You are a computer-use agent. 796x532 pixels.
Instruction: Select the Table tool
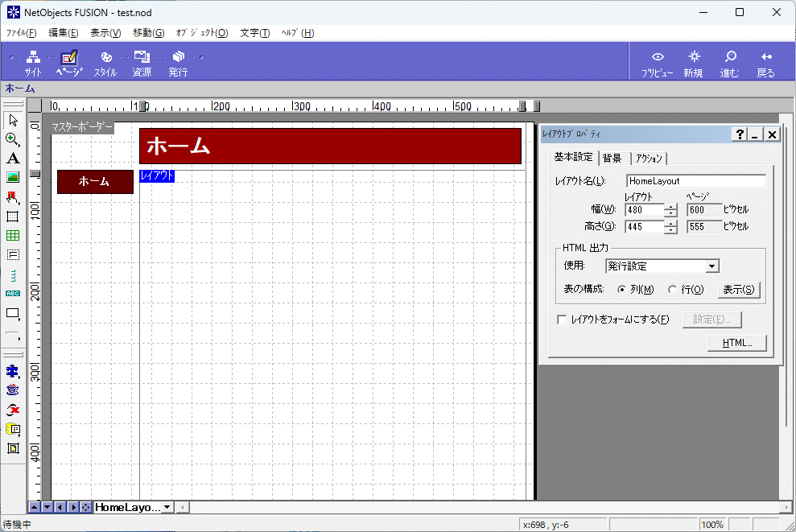[x=11, y=237]
